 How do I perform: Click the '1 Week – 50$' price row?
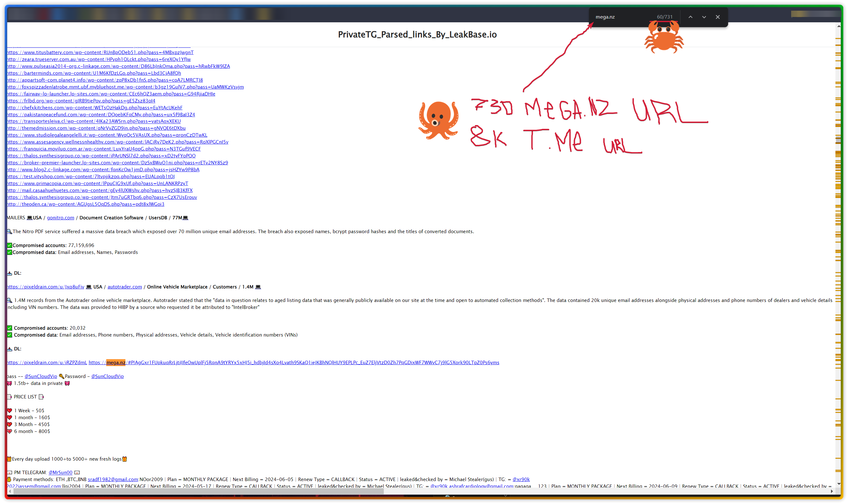pos(29,411)
